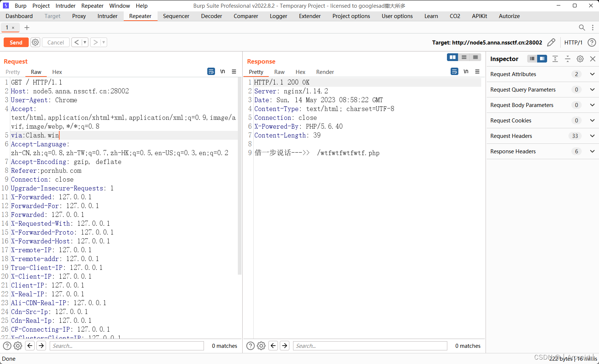Click the Send request button
Image resolution: width=599 pixels, height=364 pixels.
(x=16, y=42)
